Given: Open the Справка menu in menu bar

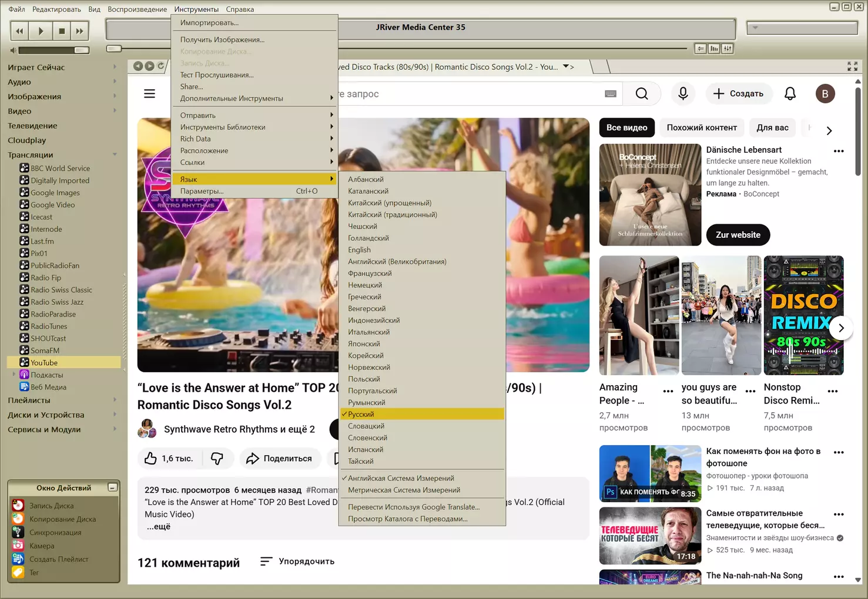Looking at the screenshot, I should click(240, 9).
